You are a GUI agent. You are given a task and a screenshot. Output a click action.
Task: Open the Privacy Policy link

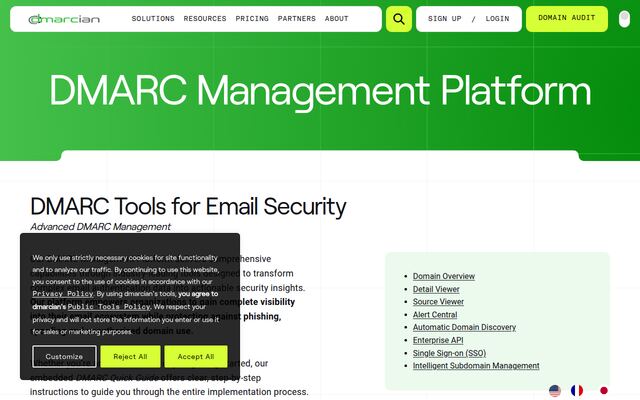point(63,294)
